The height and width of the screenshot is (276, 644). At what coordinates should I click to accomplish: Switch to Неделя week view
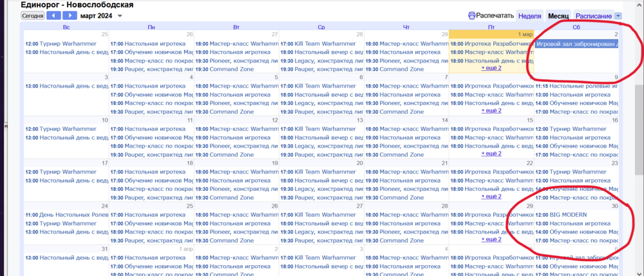(529, 15)
